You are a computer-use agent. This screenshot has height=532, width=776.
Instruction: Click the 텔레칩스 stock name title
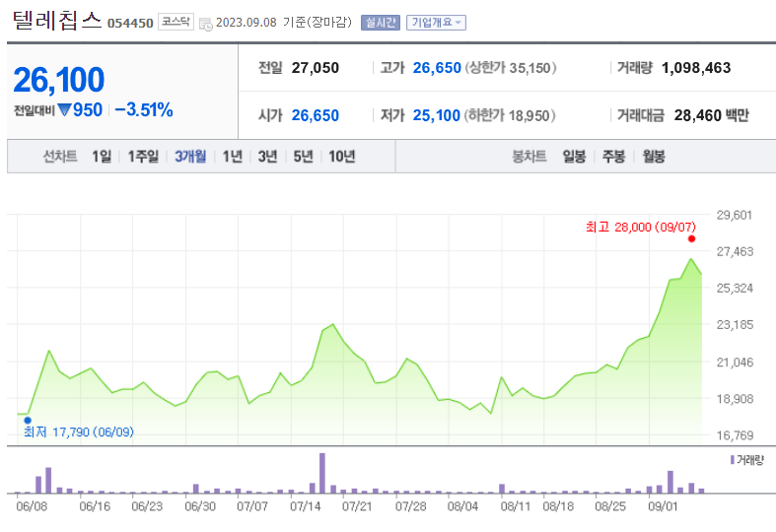[57, 21]
